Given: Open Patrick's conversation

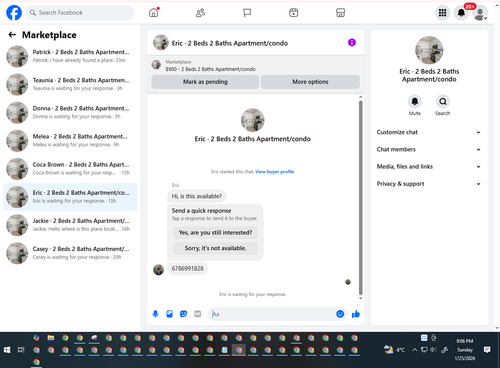Looking at the screenshot, I should pyautogui.click(x=70, y=56).
